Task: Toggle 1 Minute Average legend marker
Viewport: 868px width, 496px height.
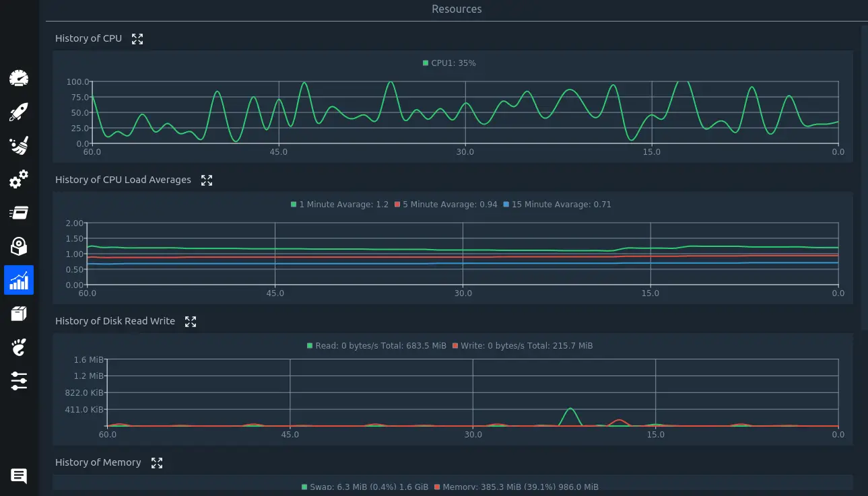Action: [294, 205]
